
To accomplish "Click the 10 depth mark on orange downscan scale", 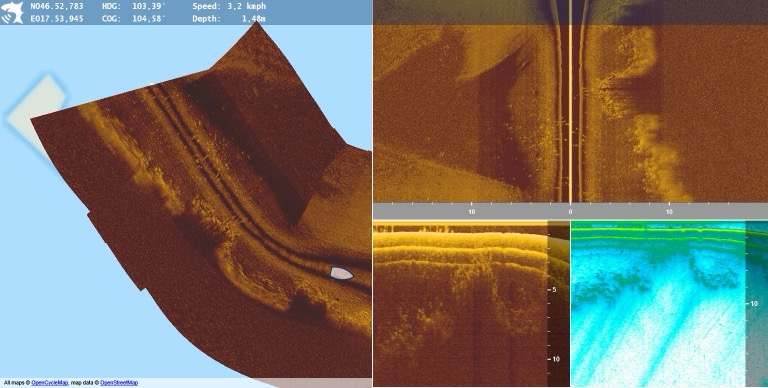I will (556, 359).
